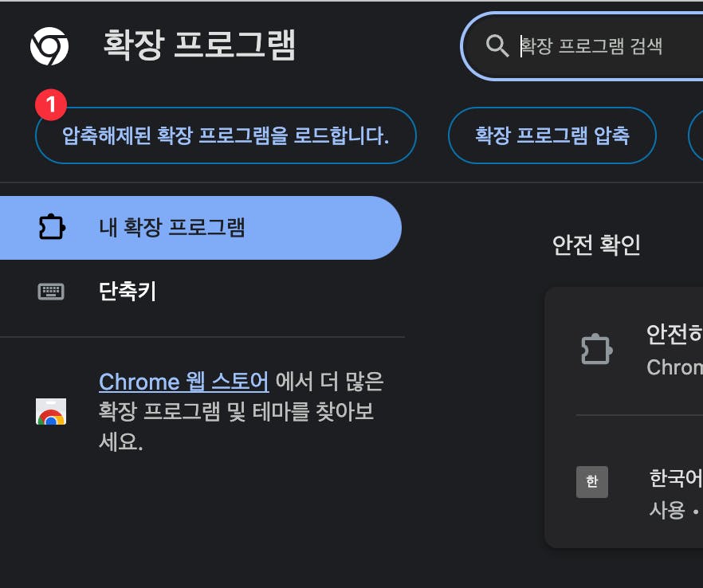Click the magnifier icon in the search bar

(497, 46)
